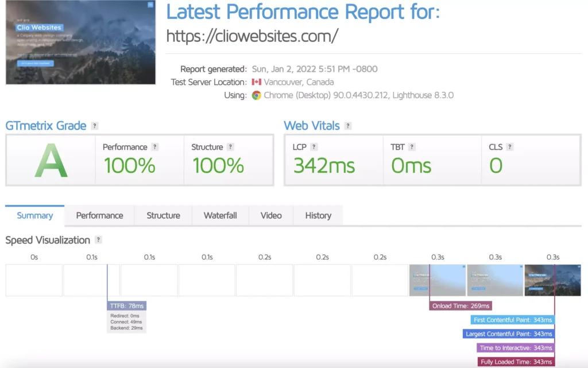Click the TTFB 78ms timeline marker
The height and width of the screenshot is (368, 588).
(127, 306)
